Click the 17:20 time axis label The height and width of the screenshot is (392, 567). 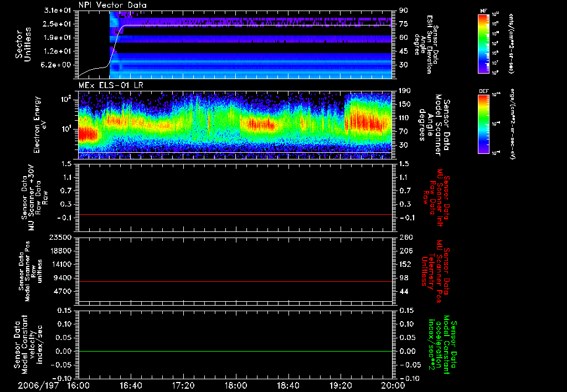point(183,385)
